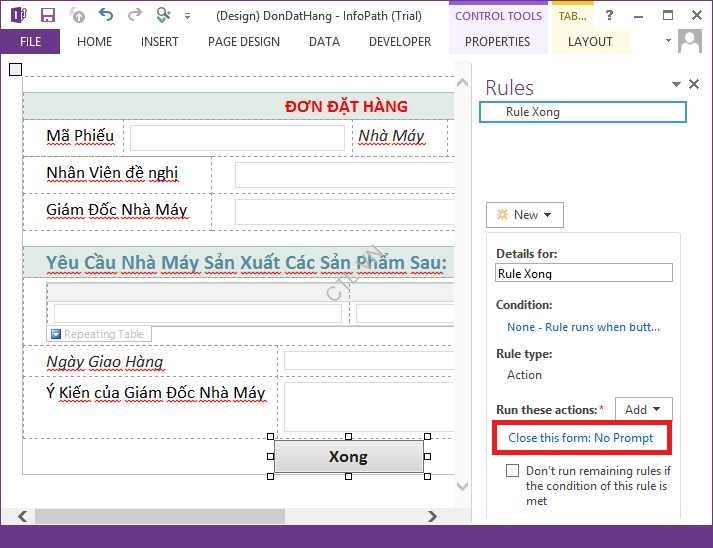This screenshot has height=548, width=713.
Task: Close the Rules task pane
Action: (694, 85)
